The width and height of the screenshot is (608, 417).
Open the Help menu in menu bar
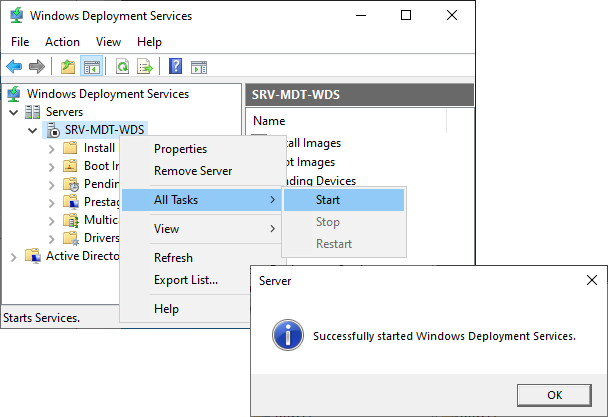point(149,42)
